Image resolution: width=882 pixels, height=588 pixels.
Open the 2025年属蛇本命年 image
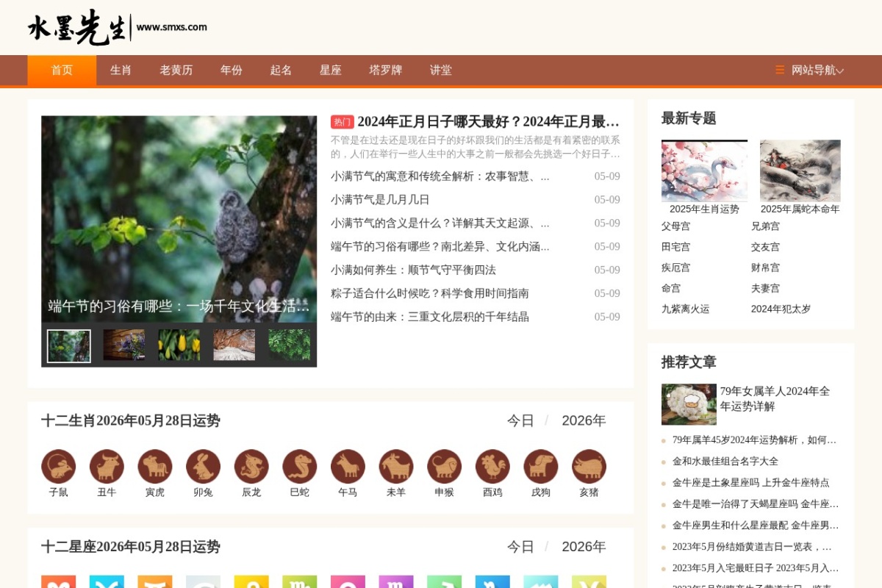pyautogui.click(x=800, y=171)
